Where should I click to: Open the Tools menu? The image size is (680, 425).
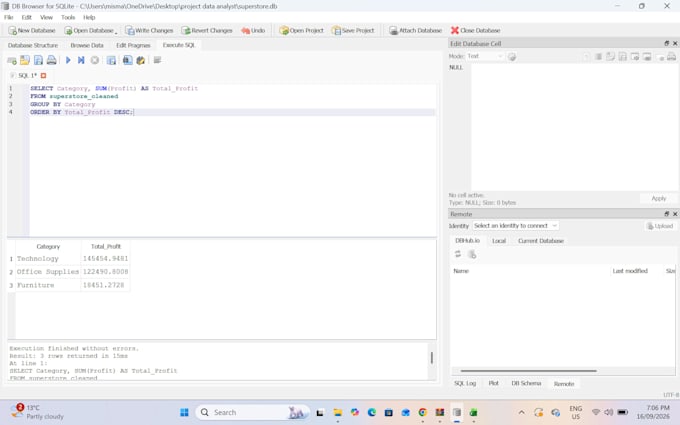pyautogui.click(x=68, y=17)
